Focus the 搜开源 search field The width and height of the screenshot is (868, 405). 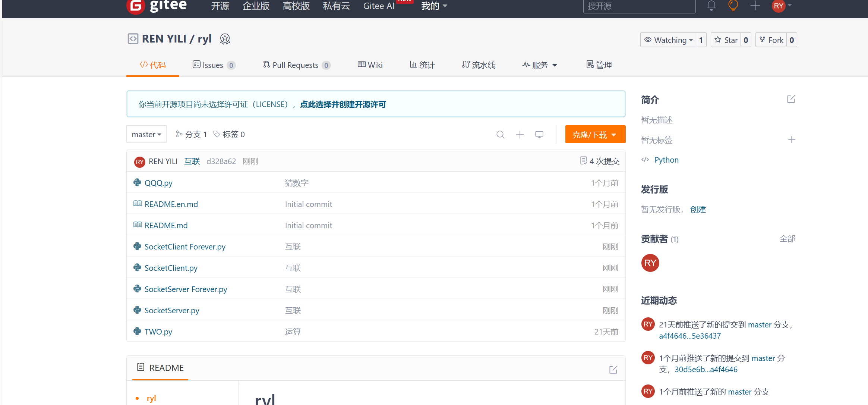(639, 6)
